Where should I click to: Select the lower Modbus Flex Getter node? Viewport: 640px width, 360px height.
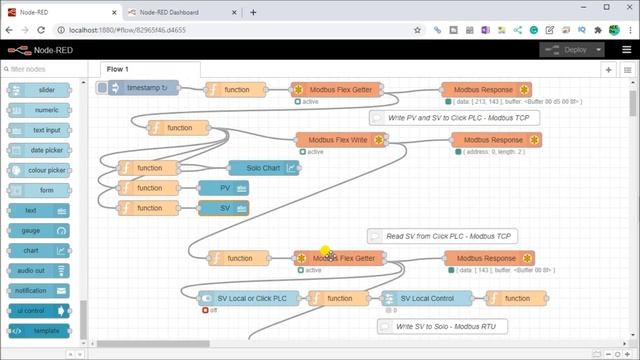[340, 258]
